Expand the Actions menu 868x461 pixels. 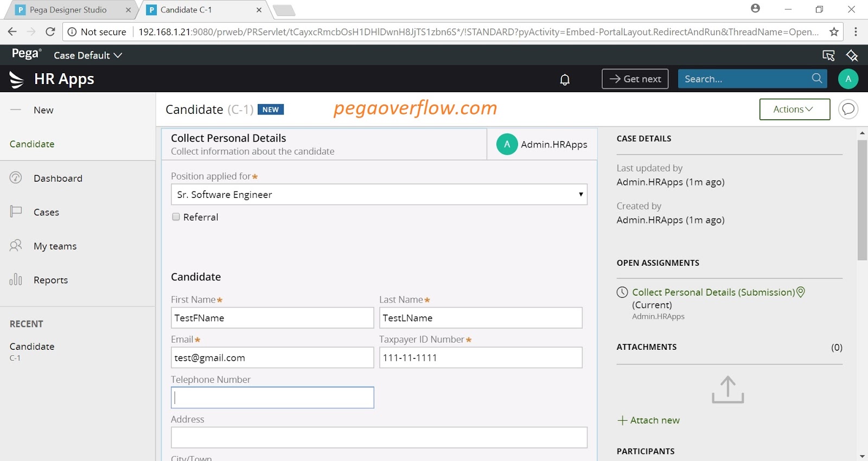click(x=794, y=109)
